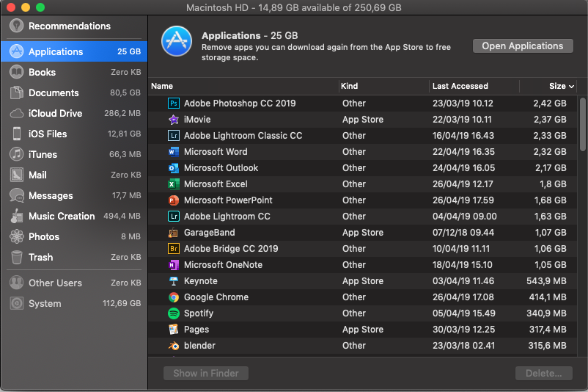Screen dimensions: 588x392
Task: Click the Adobe Photoshop CC 2019 icon
Action: [174, 104]
